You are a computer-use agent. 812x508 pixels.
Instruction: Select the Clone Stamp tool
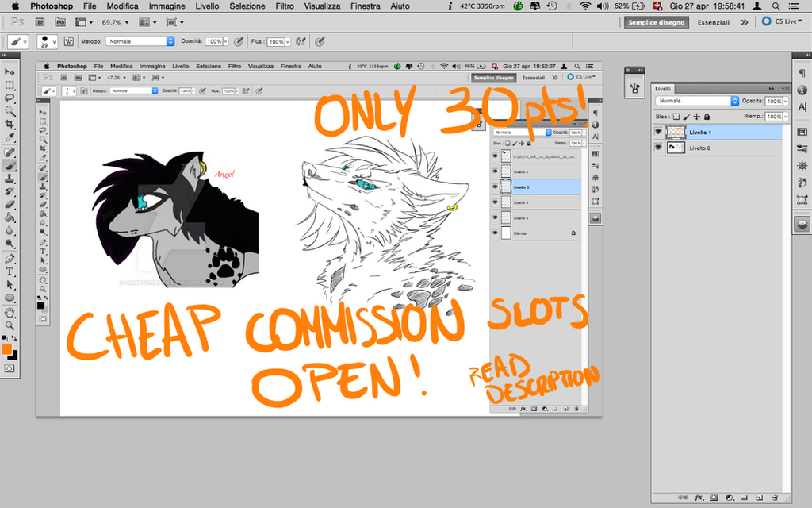tap(10, 179)
